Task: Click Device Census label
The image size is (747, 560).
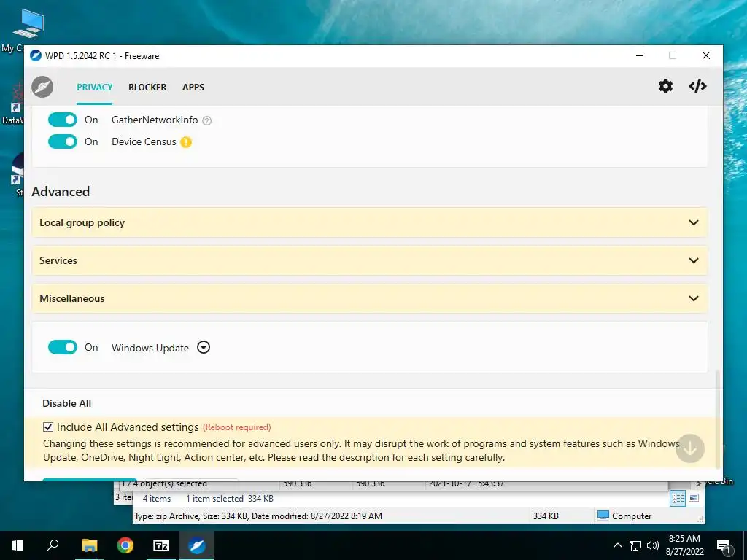Action: coord(144,142)
